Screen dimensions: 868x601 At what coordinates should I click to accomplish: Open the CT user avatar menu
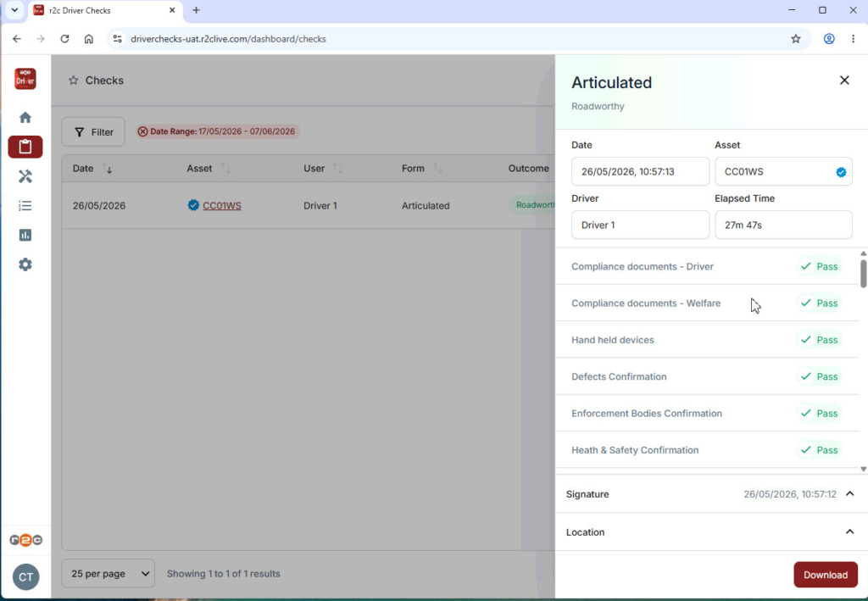pos(26,577)
